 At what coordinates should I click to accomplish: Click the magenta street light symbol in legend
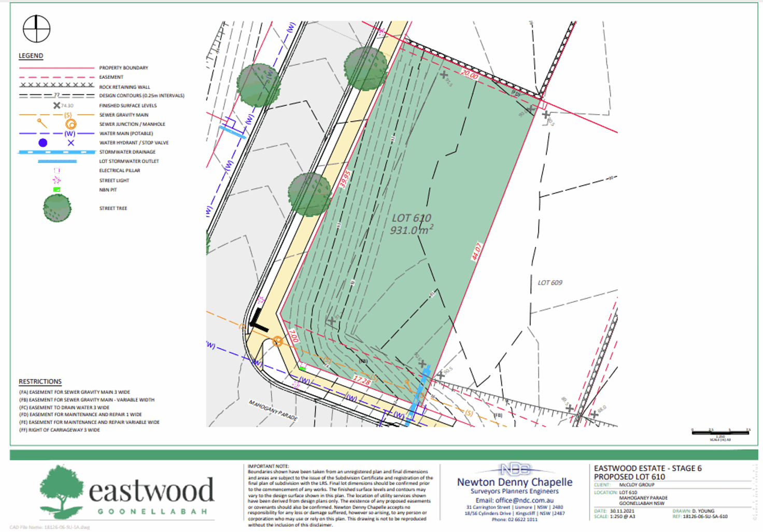[57, 180]
